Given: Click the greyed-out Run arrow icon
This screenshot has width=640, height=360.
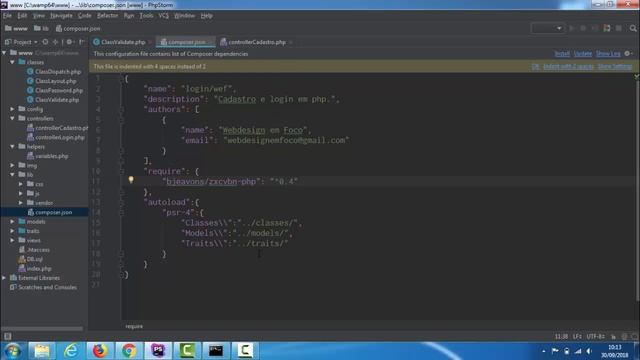Looking at the screenshot, I should click(x=571, y=28).
